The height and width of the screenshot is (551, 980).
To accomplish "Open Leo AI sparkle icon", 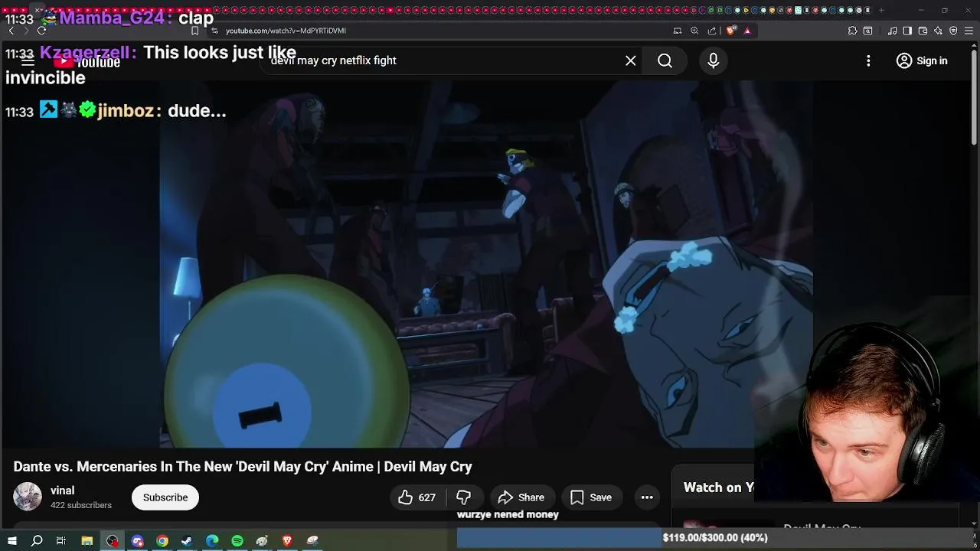I will (938, 31).
